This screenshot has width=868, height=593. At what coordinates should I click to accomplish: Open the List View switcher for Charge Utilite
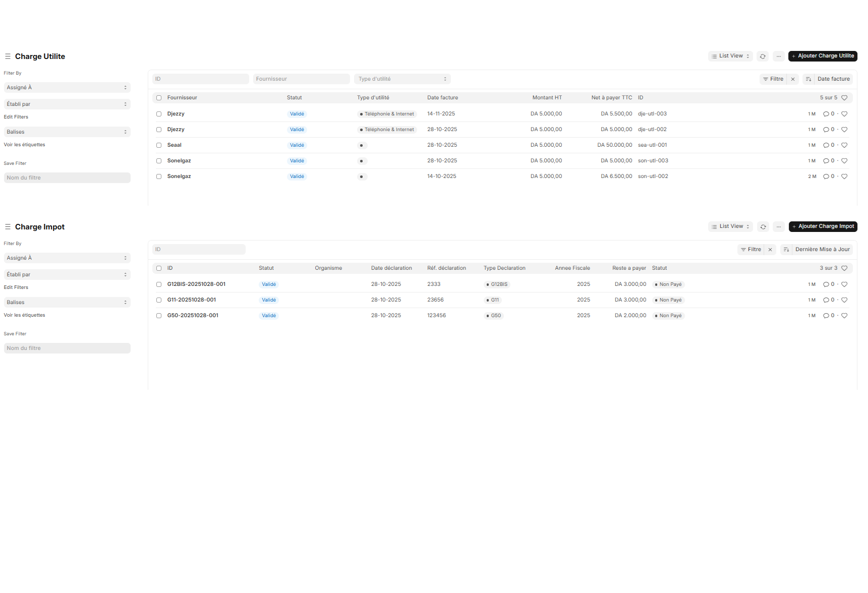(730, 56)
